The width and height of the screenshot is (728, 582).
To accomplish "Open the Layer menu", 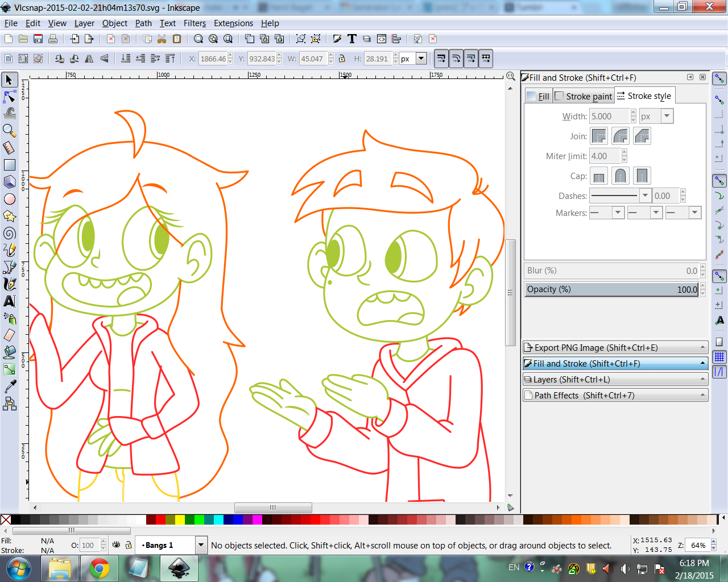I will 84,23.
